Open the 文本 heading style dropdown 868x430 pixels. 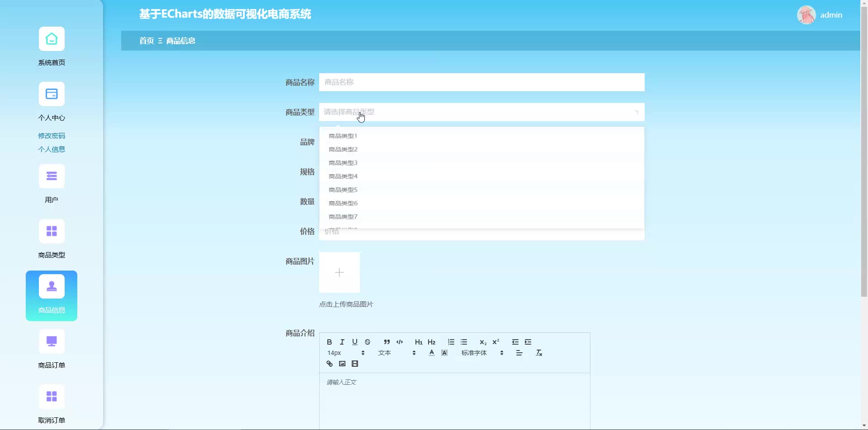tap(397, 353)
